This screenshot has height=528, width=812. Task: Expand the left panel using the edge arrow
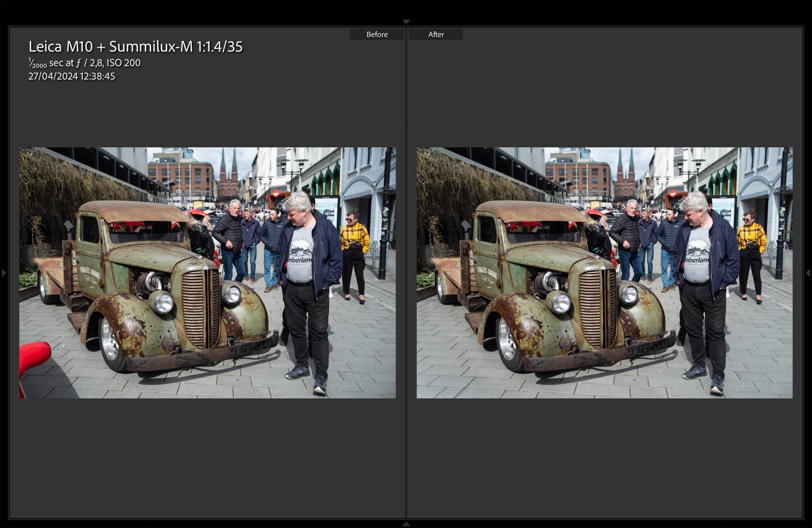(x=3, y=273)
